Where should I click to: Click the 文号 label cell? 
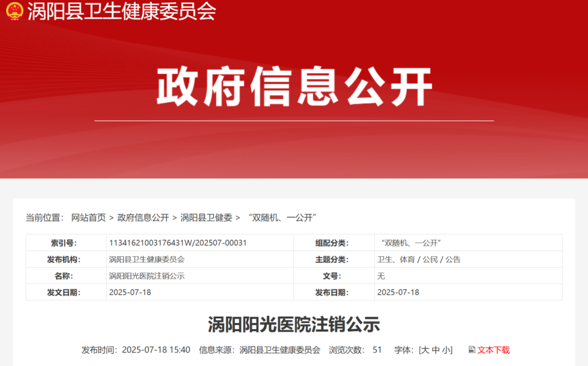pos(334,276)
